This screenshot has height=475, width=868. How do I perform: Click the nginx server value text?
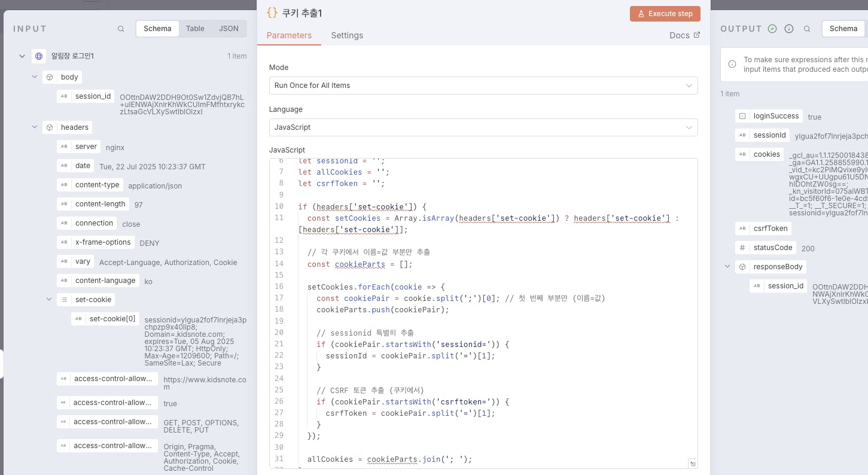click(x=115, y=147)
